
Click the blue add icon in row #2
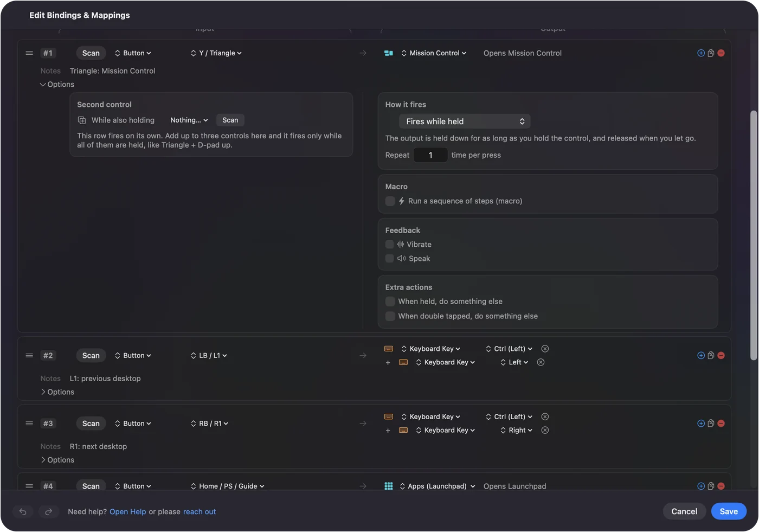click(x=701, y=356)
